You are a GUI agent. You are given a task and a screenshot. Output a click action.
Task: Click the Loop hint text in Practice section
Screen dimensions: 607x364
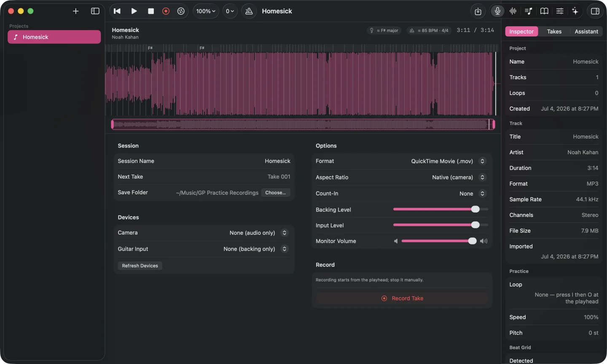coord(567,298)
